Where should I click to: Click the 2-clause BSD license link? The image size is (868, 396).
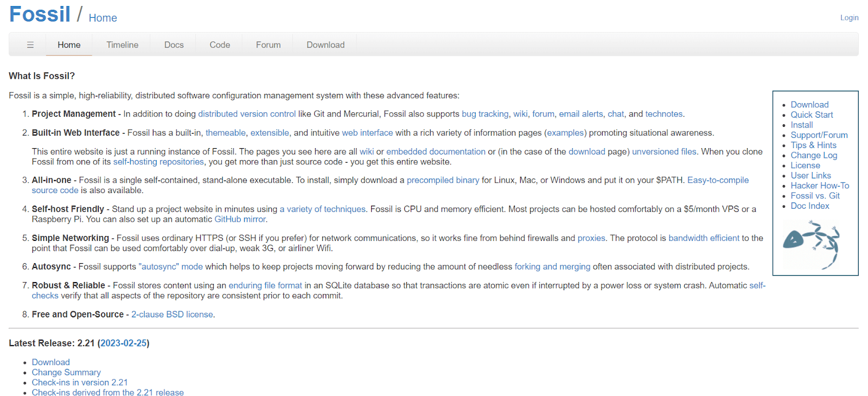172,315
